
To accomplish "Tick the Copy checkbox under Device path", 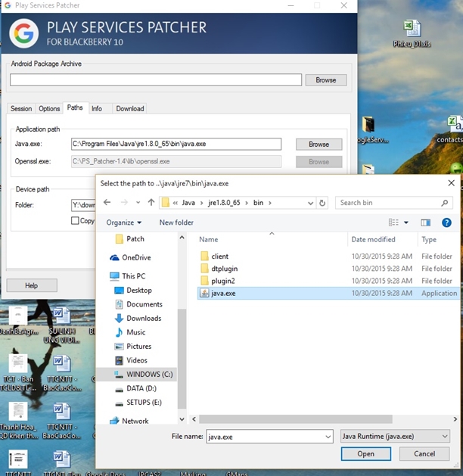I will [75, 221].
